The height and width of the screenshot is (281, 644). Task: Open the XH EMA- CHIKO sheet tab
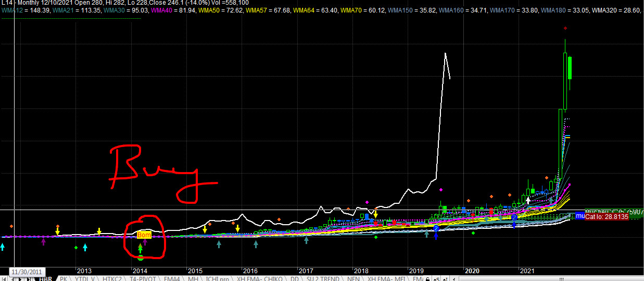coord(259,278)
